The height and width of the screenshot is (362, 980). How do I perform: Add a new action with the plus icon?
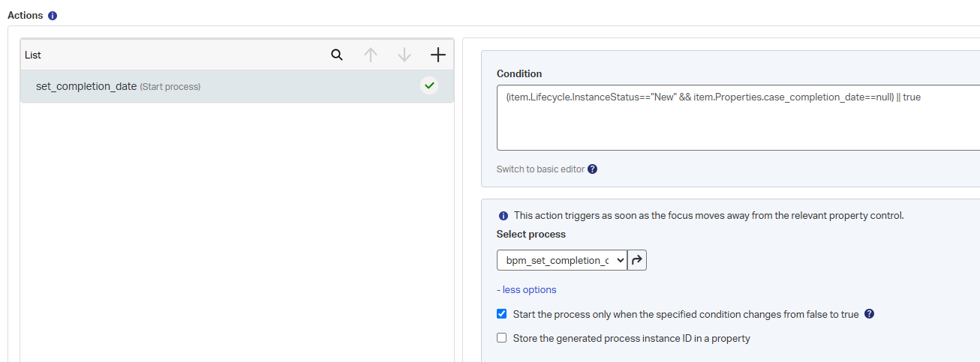click(438, 55)
